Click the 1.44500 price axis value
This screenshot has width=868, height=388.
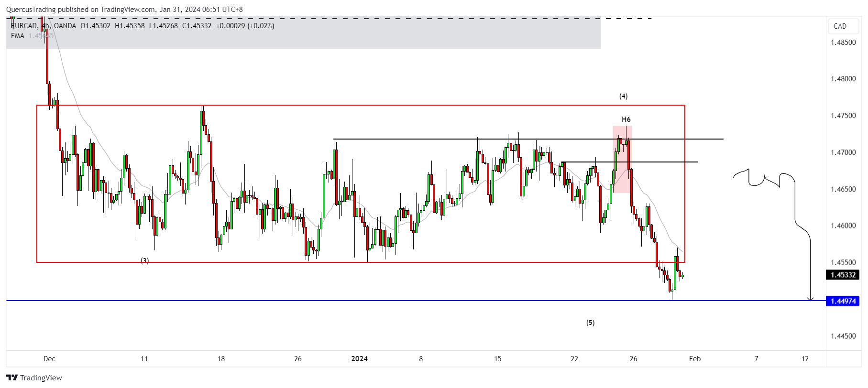843,336
